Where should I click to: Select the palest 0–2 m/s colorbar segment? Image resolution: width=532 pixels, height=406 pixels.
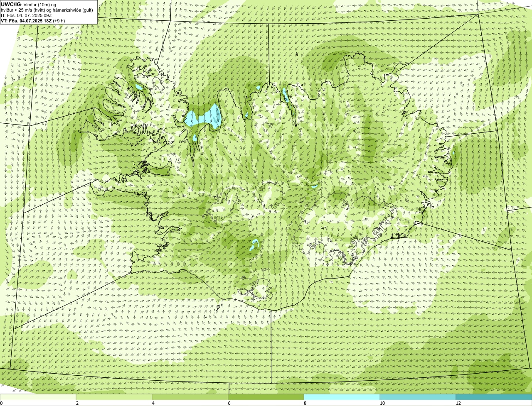(x=38, y=397)
